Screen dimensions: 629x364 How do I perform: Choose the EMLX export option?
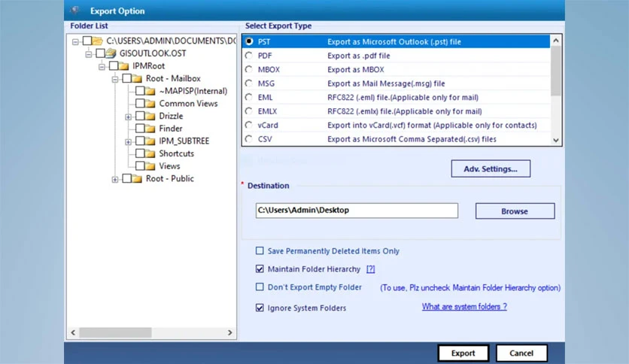tap(249, 111)
